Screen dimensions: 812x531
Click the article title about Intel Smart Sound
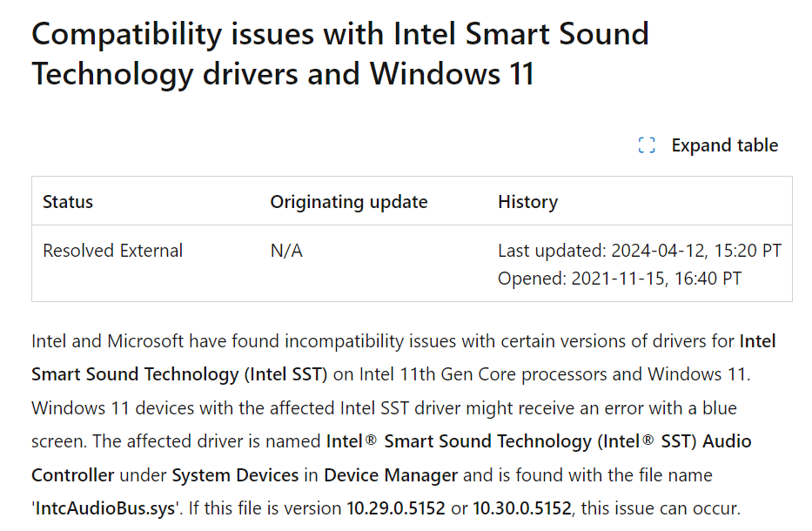click(x=339, y=54)
